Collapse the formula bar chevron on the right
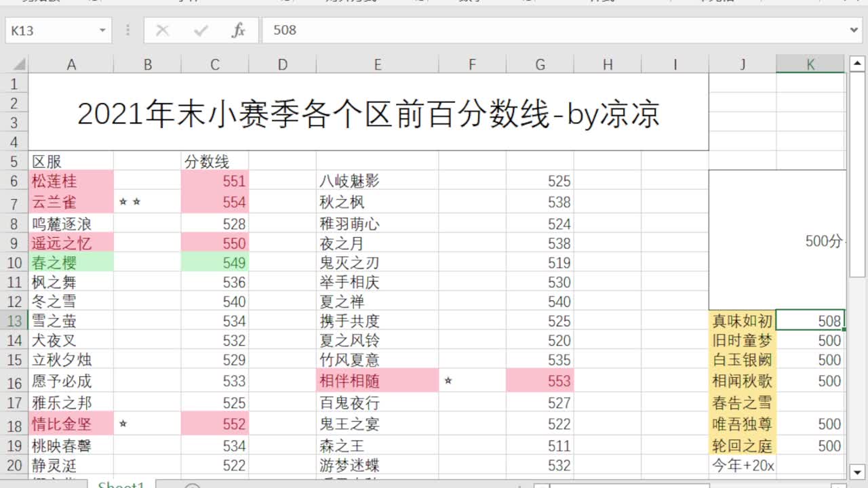868x488 pixels. click(x=853, y=30)
